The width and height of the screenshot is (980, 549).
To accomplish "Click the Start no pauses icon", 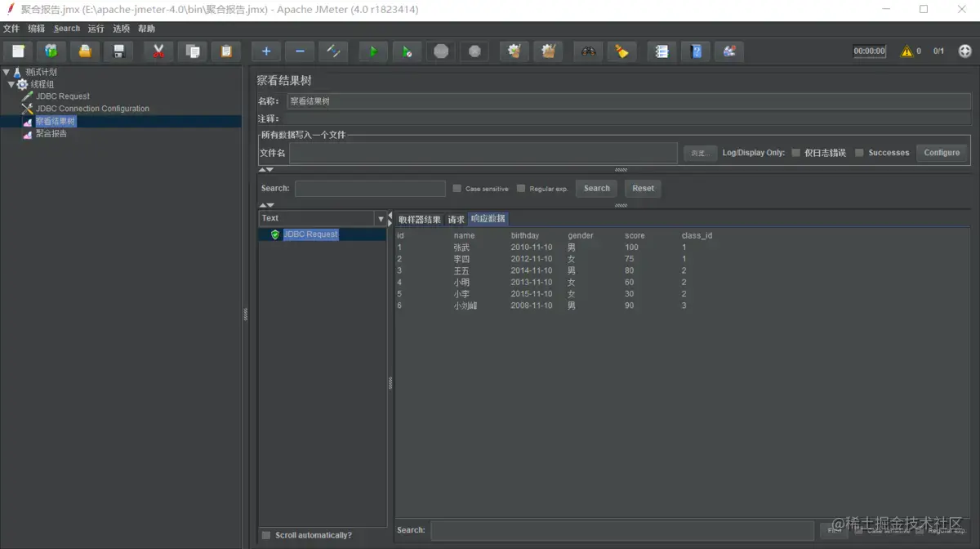I will (407, 51).
